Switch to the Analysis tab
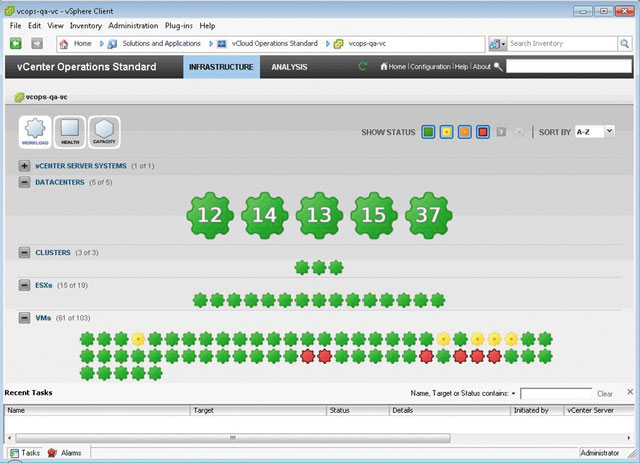This screenshot has width=640, height=463. pos(289,67)
